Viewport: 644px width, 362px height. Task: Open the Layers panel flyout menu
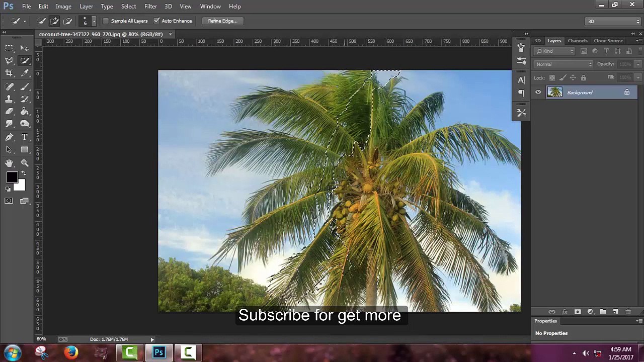639,41
